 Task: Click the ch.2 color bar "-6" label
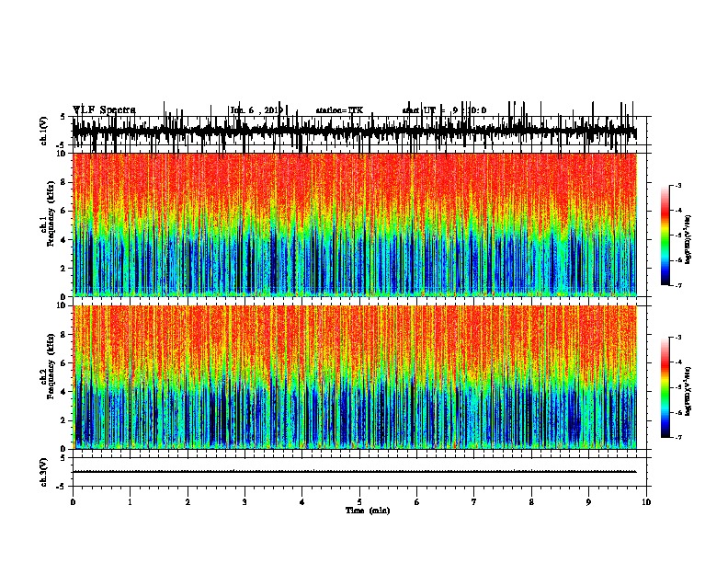pos(677,412)
